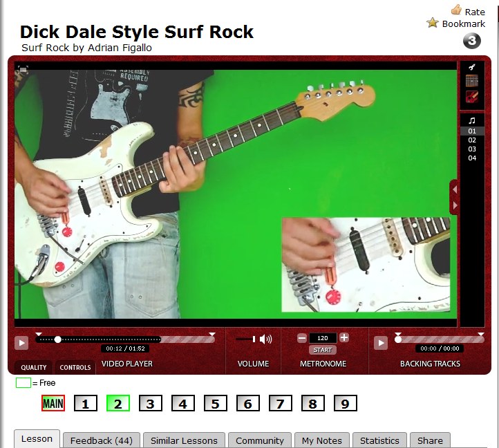The image size is (499, 448).
Task: Click the backing track progress knob
Action: [398, 339]
